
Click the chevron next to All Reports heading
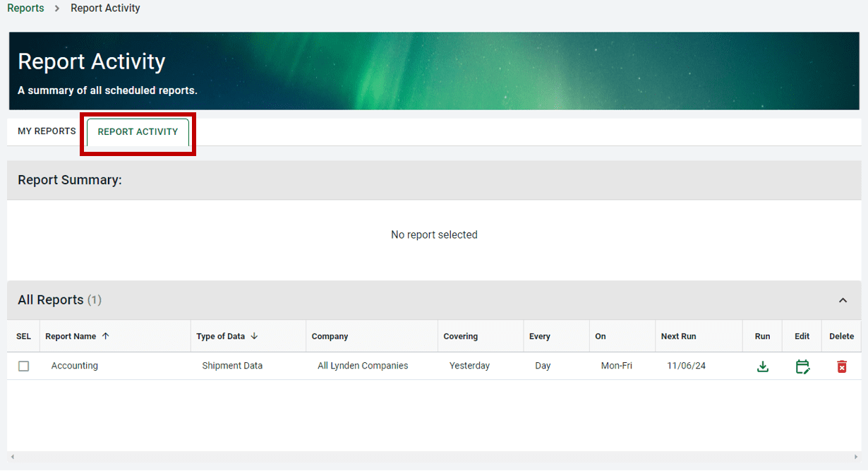coord(843,299)
